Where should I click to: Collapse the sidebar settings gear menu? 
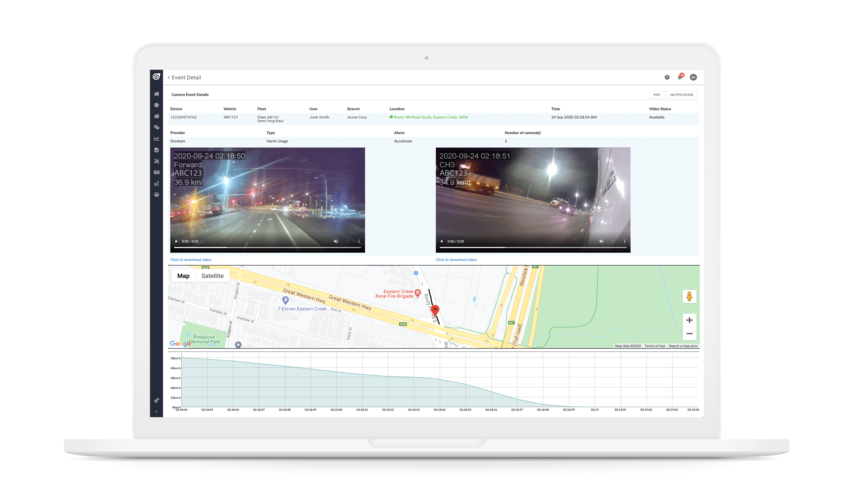(x=156, y=401)
